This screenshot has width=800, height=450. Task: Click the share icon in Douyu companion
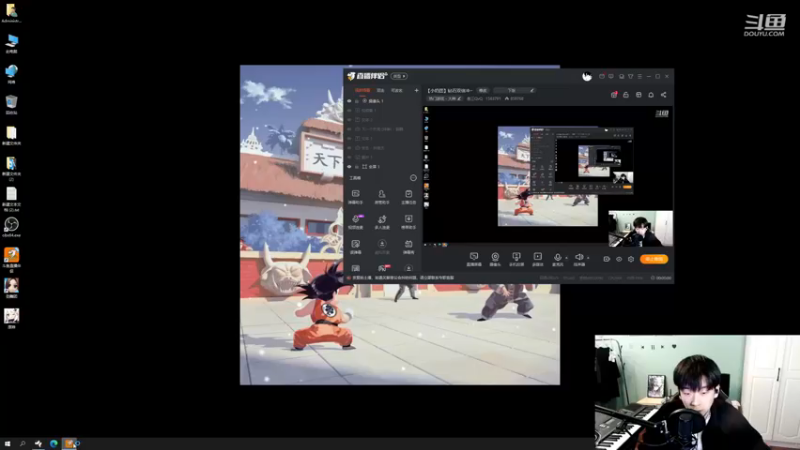click(x=664, y=95)
